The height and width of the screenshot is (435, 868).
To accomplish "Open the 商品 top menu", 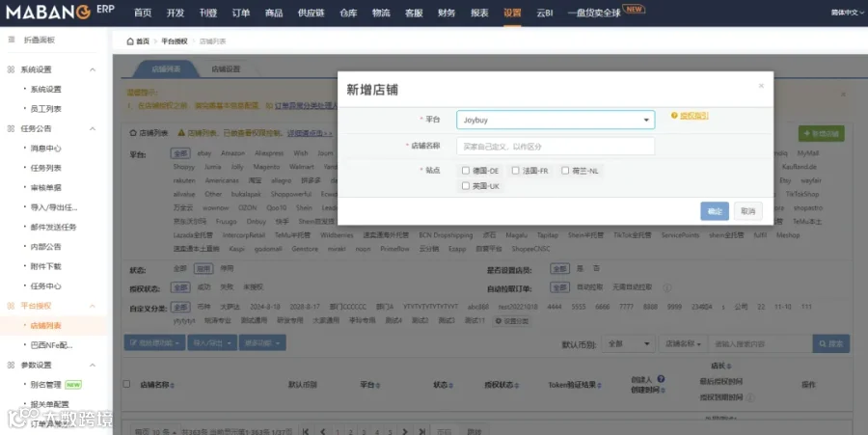I will (x=274, y=13).
